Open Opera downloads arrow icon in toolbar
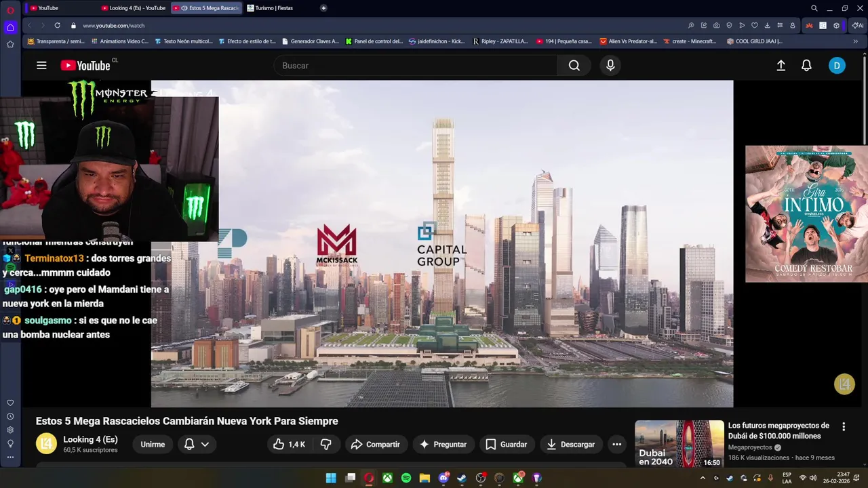The width and height of the screenshot is (868, 488). click(767, 26)
